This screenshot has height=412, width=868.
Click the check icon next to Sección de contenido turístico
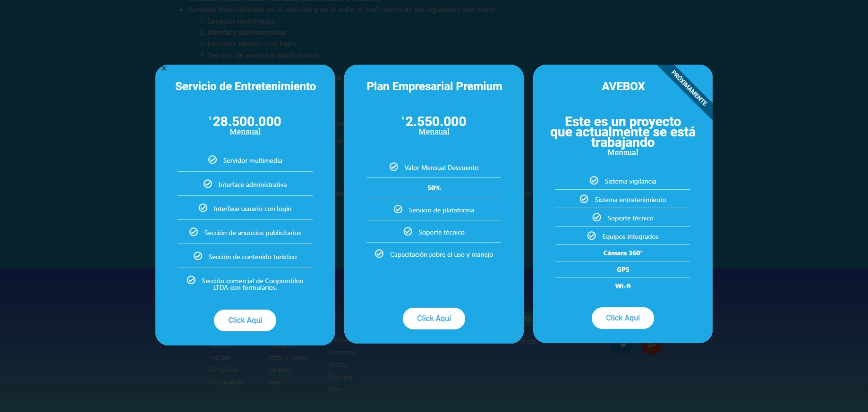[x=198, y=256]
